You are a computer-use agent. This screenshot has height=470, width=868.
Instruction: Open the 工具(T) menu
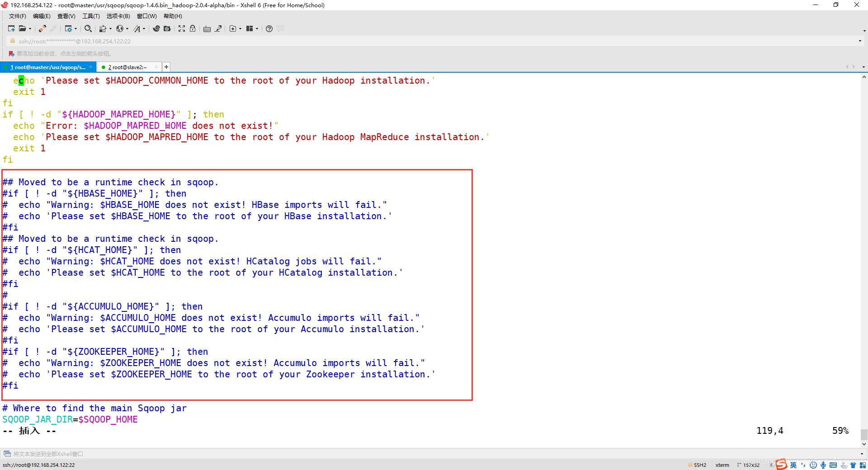pos(91,16)
